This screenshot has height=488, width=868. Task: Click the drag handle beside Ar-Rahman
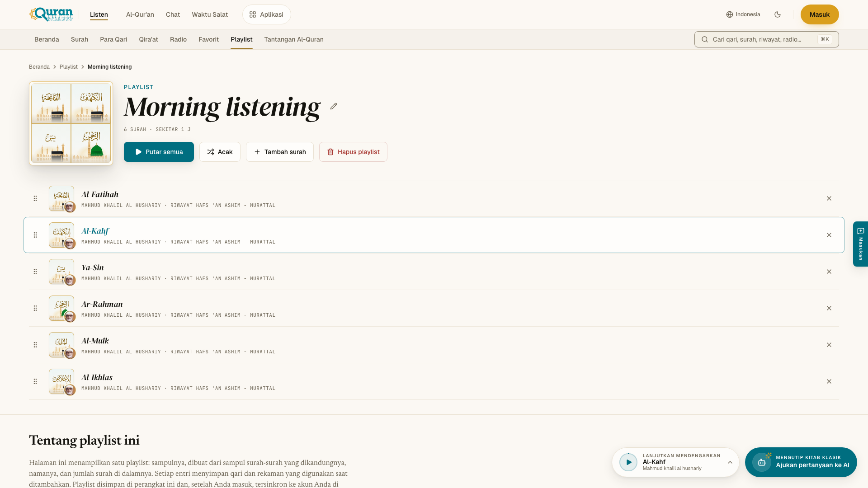click(35, 308)
